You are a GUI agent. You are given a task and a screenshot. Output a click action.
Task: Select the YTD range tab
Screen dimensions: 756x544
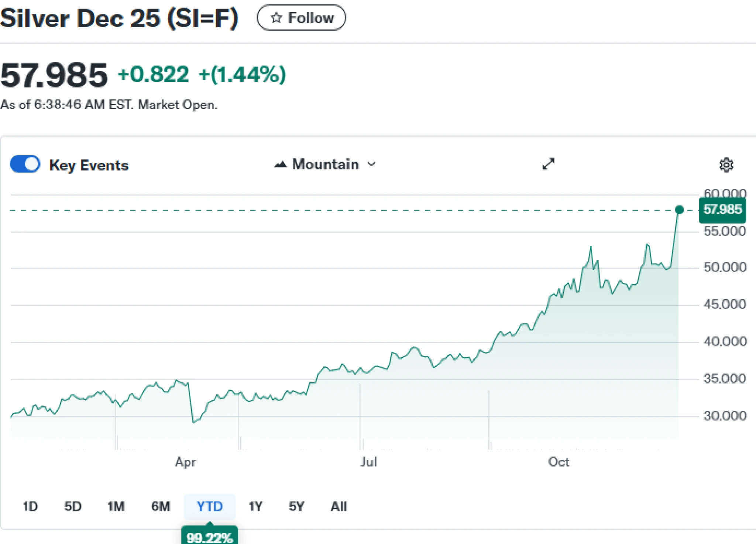[210, 506]
